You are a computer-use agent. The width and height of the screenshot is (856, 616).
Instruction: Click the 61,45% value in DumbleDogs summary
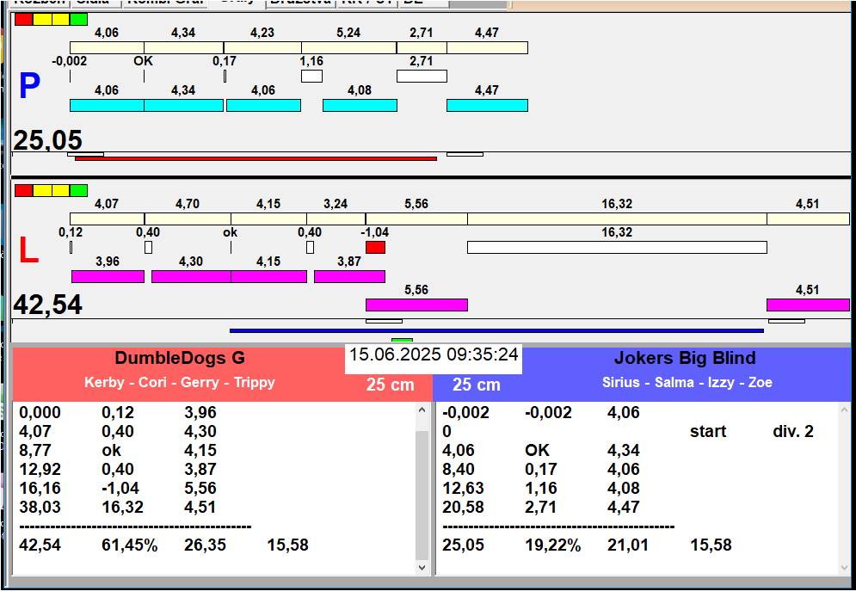point(129,545)
